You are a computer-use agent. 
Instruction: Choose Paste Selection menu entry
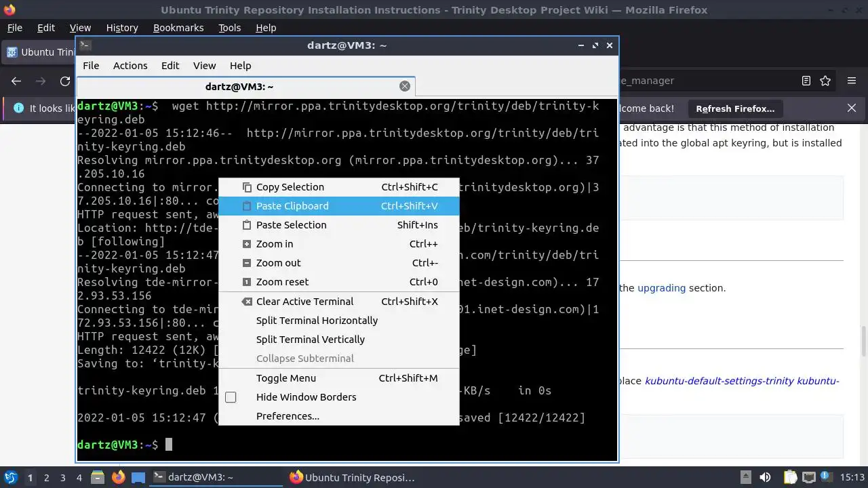pyautogui.click(x=338, y=225)
